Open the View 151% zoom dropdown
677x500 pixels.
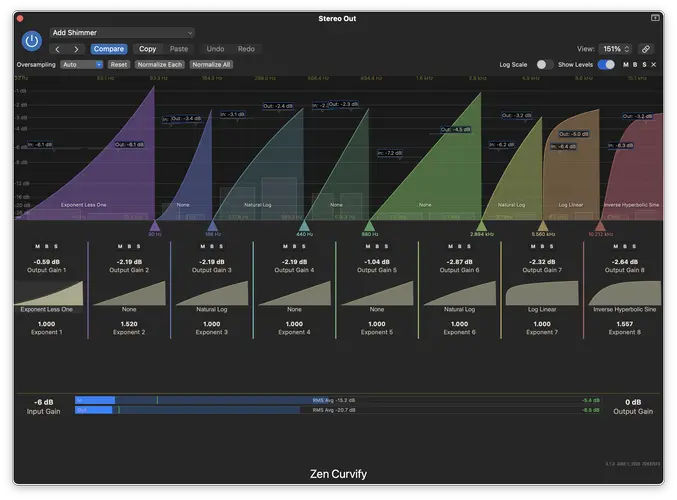pos(615,48)
